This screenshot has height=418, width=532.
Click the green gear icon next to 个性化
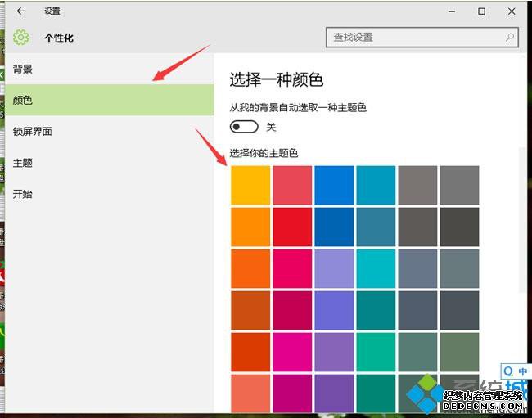coord(21,38)
